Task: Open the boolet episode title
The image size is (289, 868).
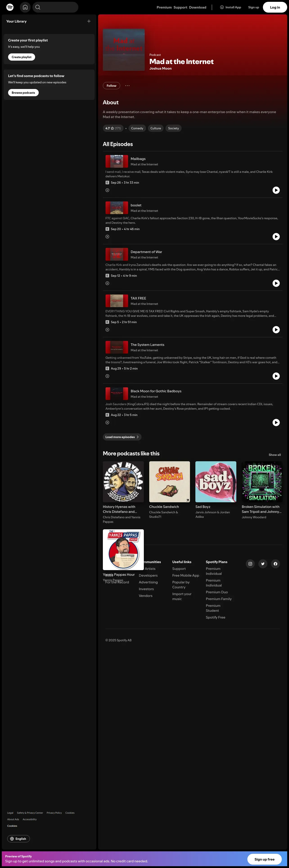Action: click(136, 205)
